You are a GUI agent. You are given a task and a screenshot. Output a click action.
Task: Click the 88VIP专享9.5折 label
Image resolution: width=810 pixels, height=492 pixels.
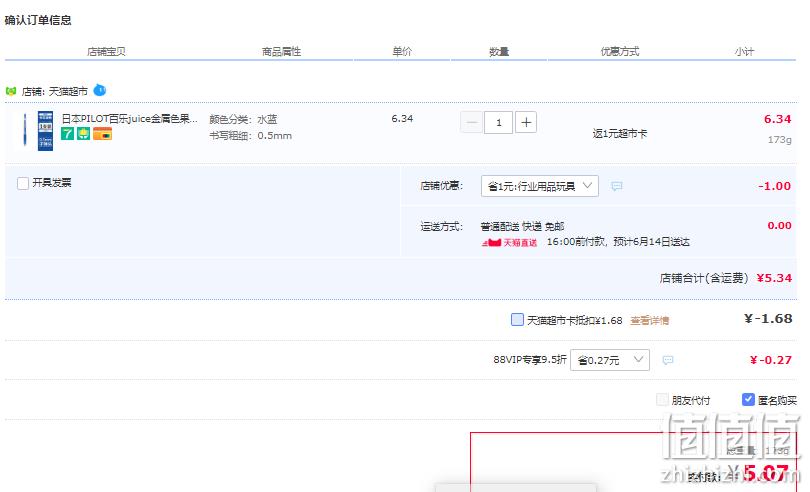(529, 360)
